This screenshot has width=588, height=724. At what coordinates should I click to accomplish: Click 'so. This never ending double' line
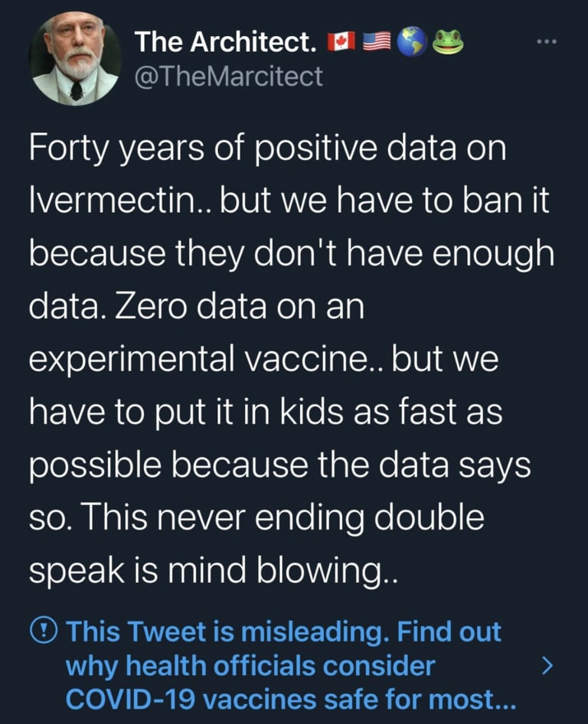(257, 516)
